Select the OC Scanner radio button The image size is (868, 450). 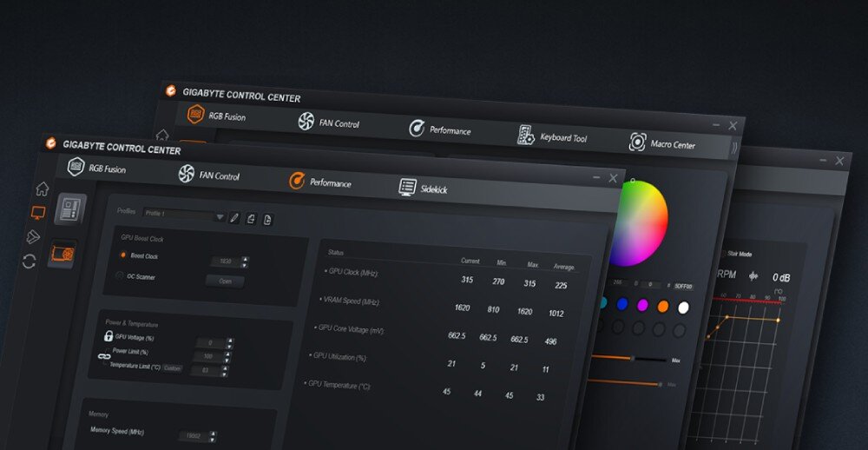pyautogui.click(x=119, y=275)
